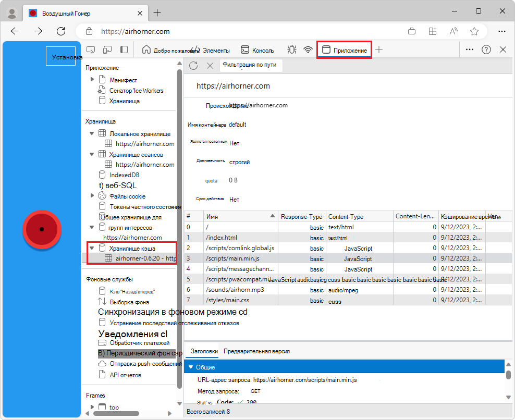Refresh the cache entries list
515x420 pixels.
(193, 65)
